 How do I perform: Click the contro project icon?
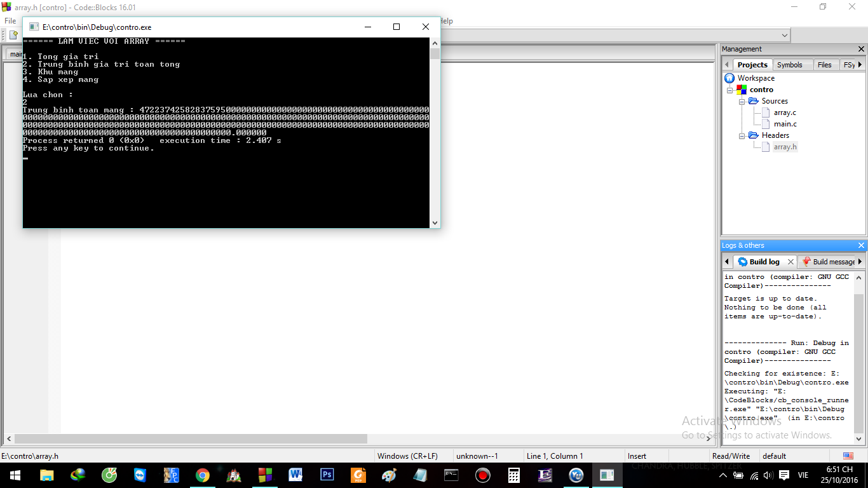(742, 90)
